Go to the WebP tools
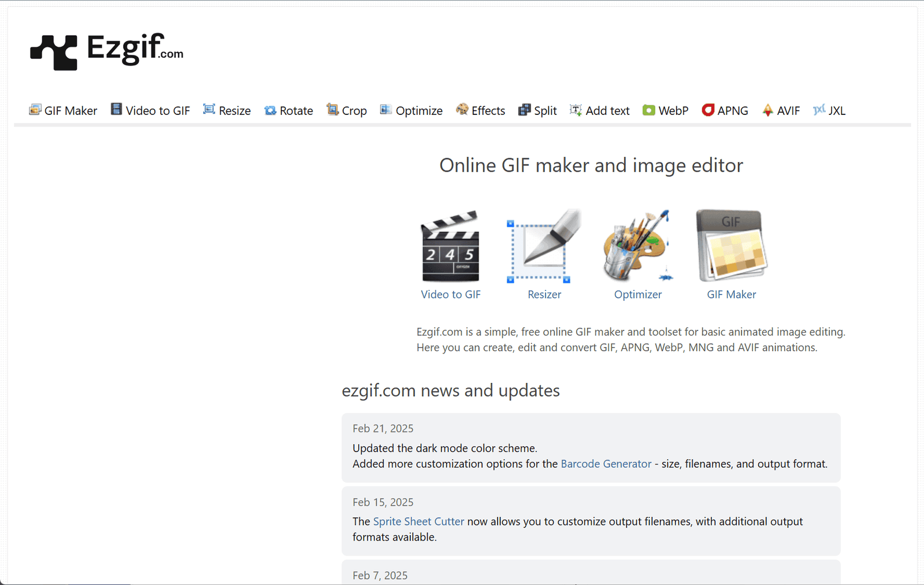 tap(666, 110)
